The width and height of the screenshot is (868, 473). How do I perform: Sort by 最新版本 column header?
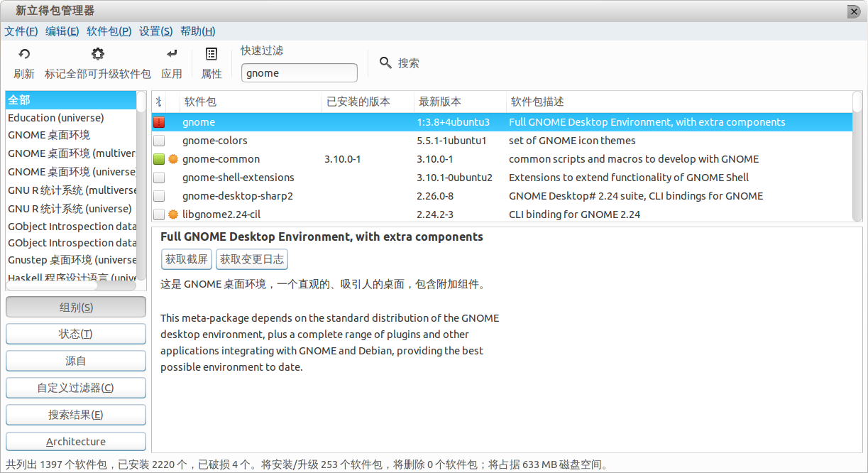tap(461, 102)
